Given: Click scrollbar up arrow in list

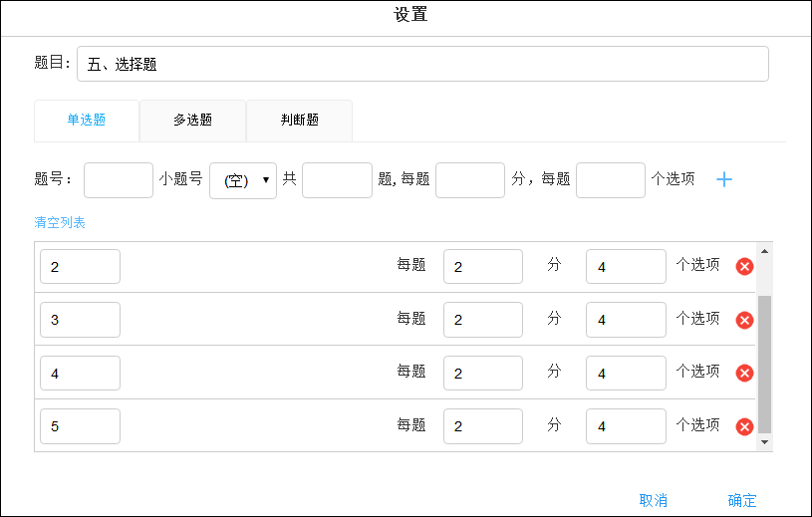Looking at the screenshot, I should click(765, 250).
